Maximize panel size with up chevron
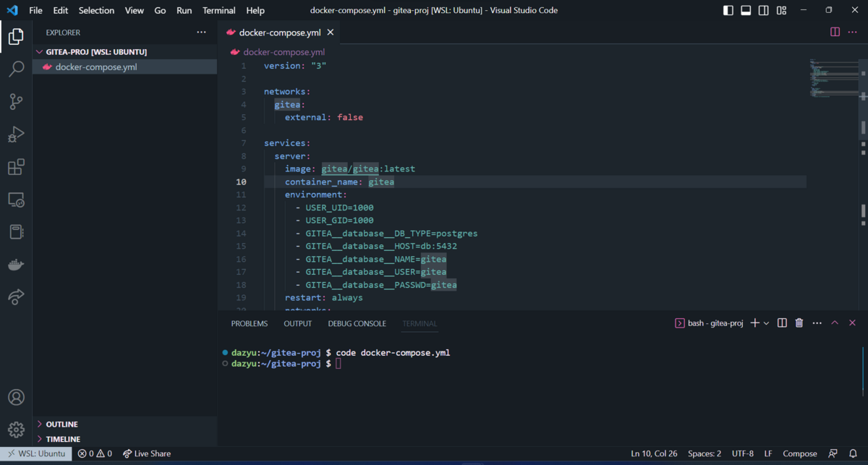The image size is (868, 465). (x=835, y=323)
